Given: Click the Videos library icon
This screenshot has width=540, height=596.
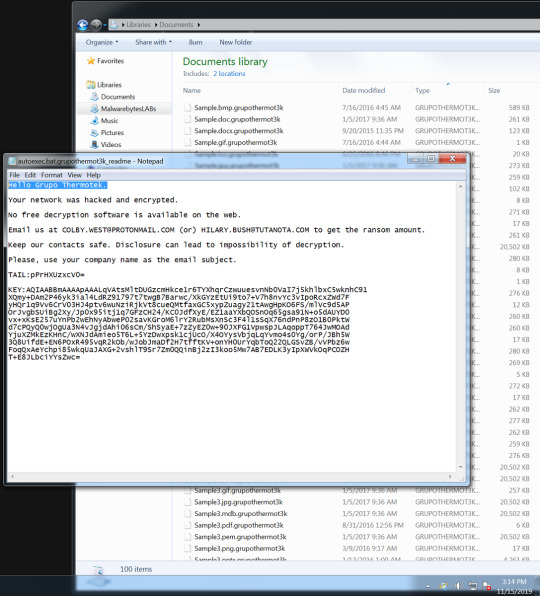Looking at the screenshot, I should point(95,144).
